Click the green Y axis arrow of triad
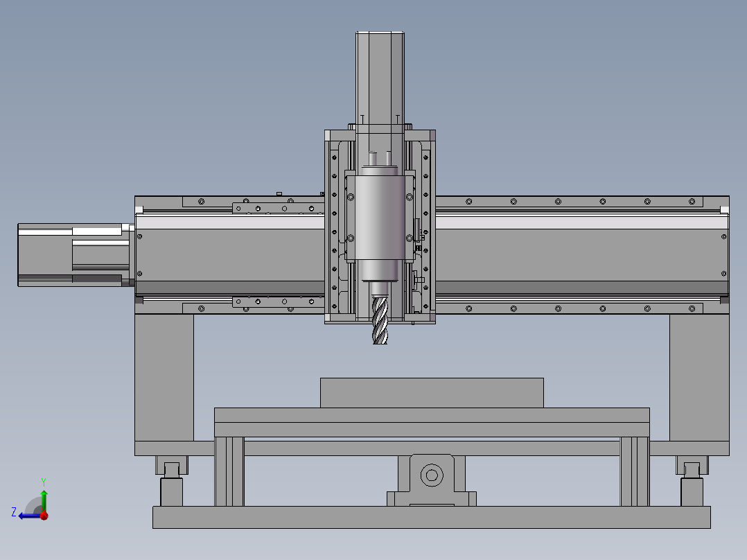Viewport: 747px width, 560px height. pos(44,500)
